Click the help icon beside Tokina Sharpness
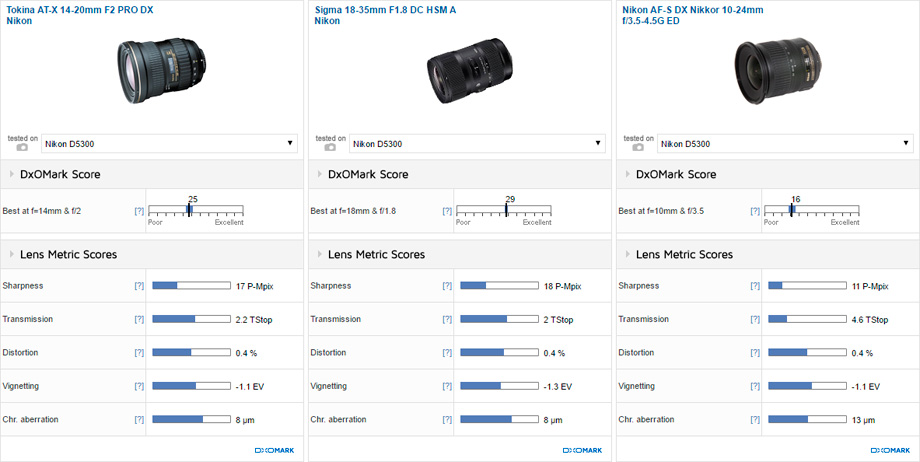 139,286
